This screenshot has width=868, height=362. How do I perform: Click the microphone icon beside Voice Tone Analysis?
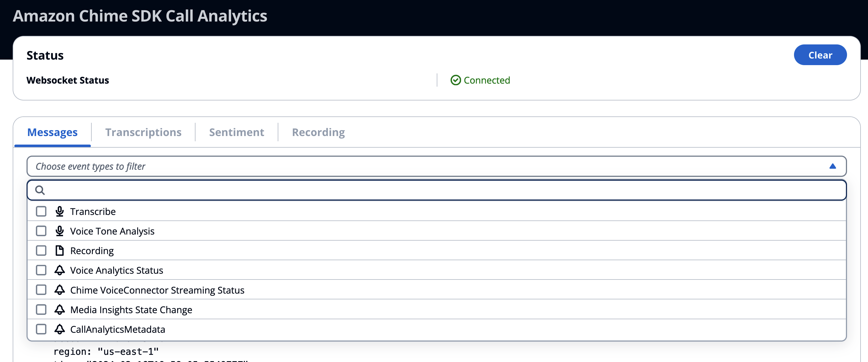(60, 231)
